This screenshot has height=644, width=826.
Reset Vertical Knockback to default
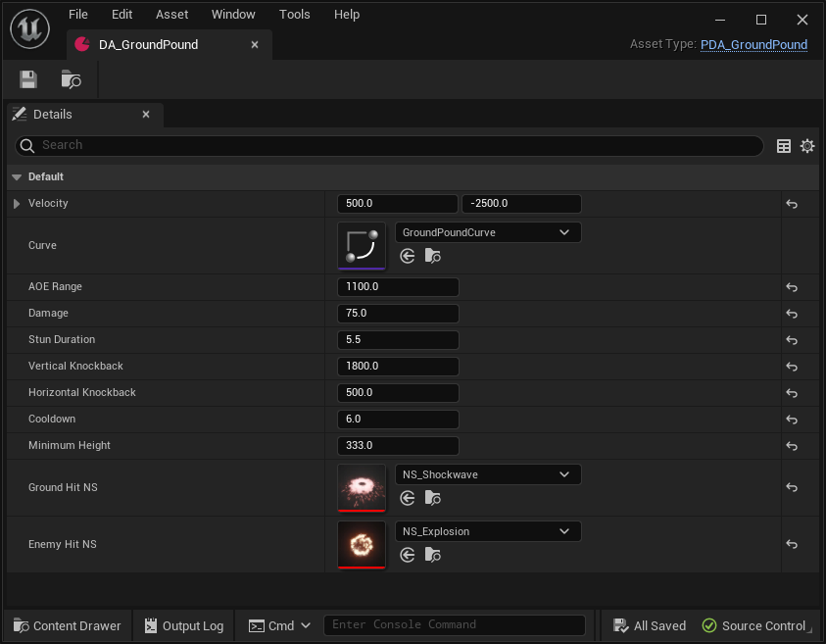(x=792, y=367)
